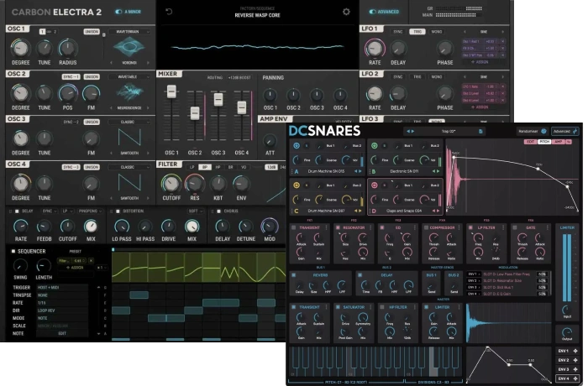Image resolution: width=588 pixels, height=386 pixels.
Task: Load next sample for slot A
Action: point(360,171)
